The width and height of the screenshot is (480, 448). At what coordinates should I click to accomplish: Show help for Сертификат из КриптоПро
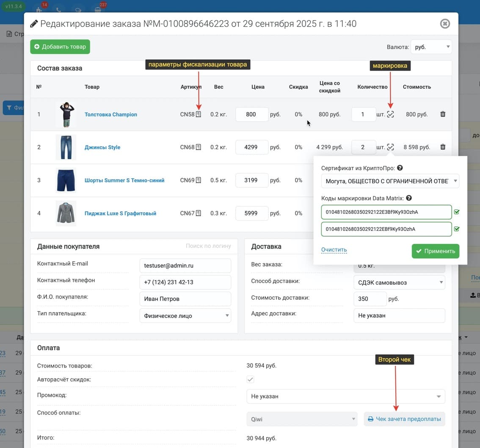400,168
